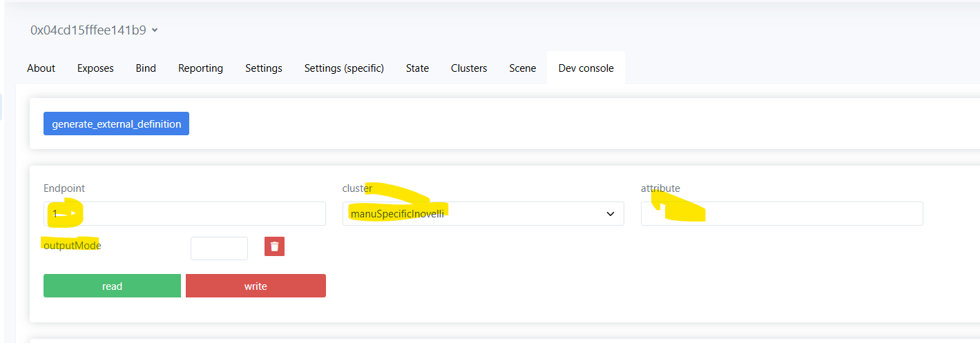Click generate_external_definition button
The height and width of the screenshot is (343, 980).
116,124
